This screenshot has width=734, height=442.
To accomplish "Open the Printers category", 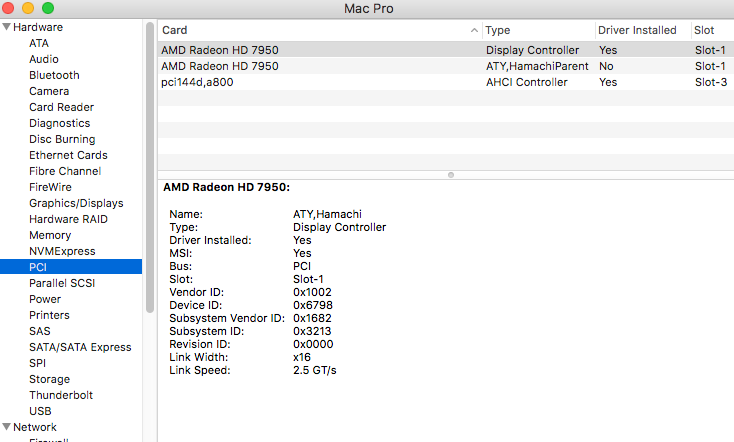I will (x=49, y=315).
